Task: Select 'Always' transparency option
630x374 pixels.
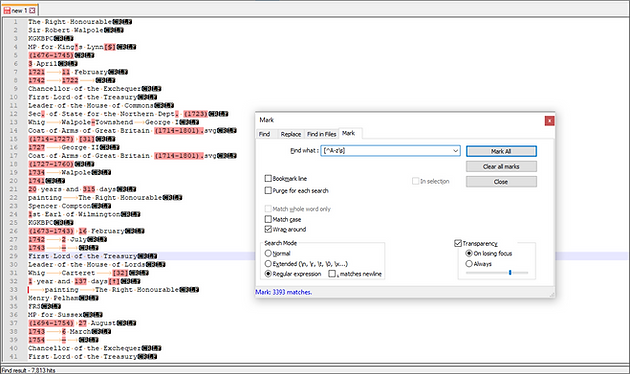Action: [x=468, y=264]
